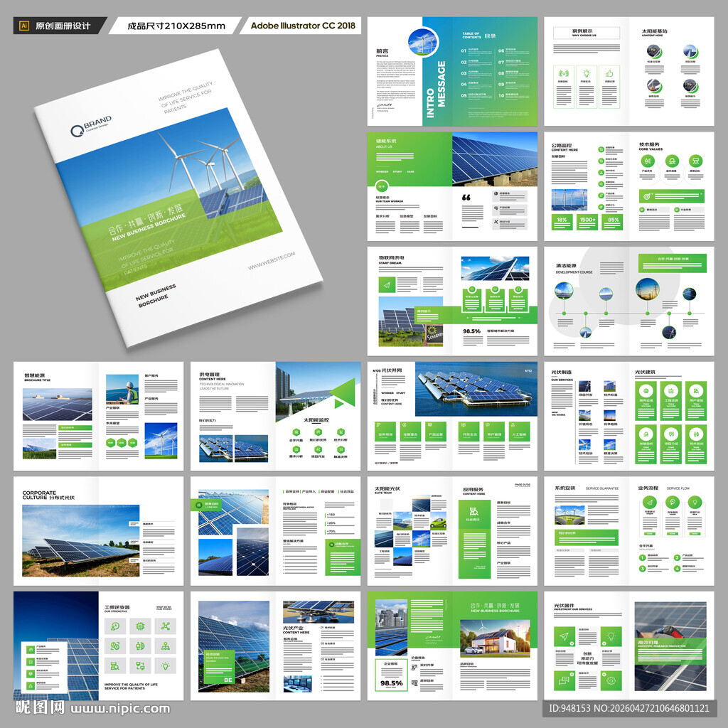The width and height of the screenshot is (728, 728).
Task: Select the engineer in hard hat photo
Action: pyautogui.click(x=122, y=389)
